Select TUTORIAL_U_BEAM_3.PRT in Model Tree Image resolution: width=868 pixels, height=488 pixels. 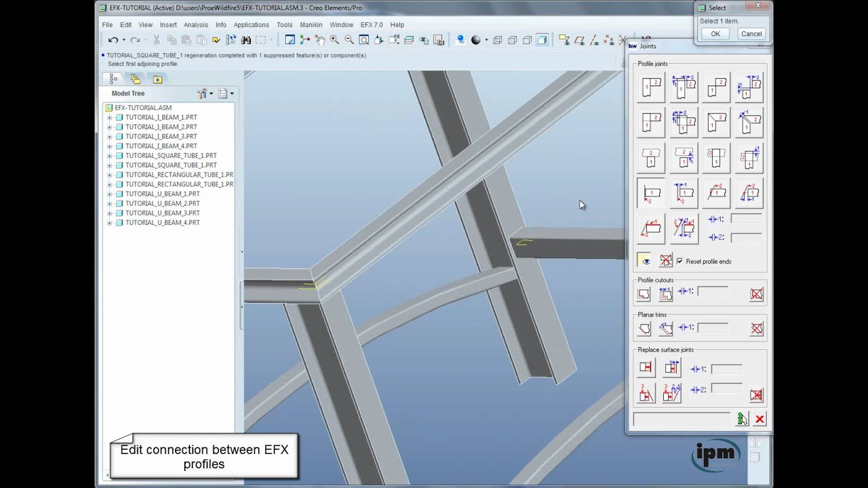pyautogui.click(x=162, y=213)
